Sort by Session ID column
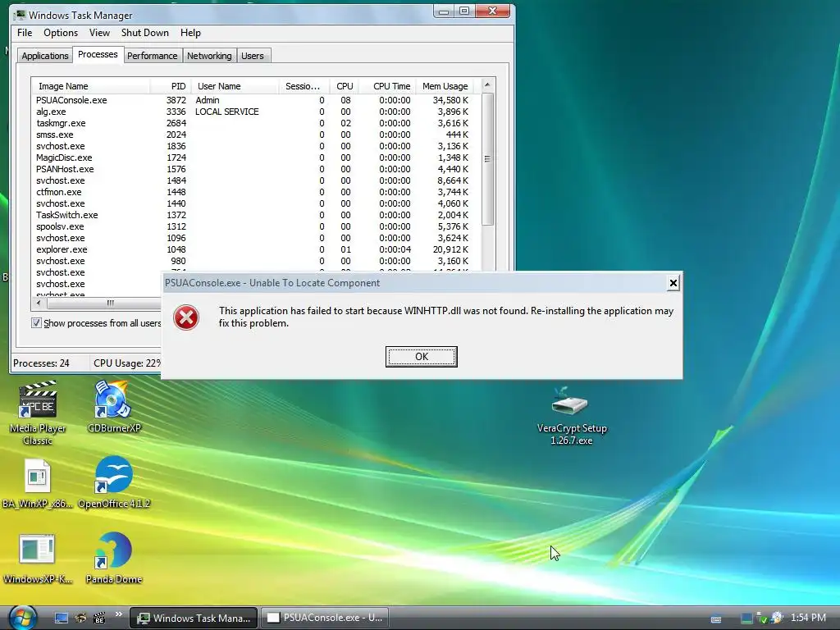Viewport: 840px width, 630px height. click(x=304, y=86)
